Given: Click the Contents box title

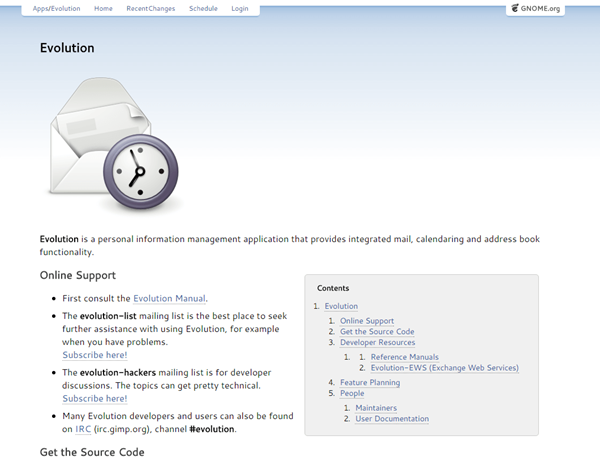Looking at the screenshot, I should (333, 288).
